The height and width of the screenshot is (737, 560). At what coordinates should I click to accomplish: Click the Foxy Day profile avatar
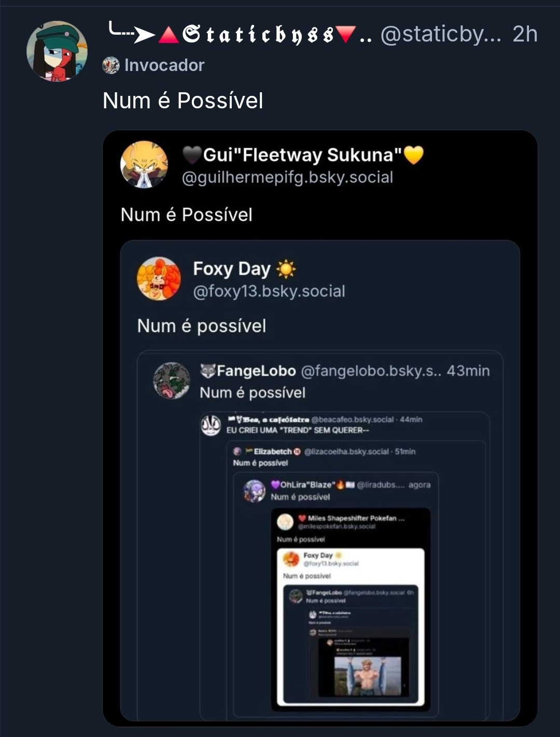click(159, 278)
